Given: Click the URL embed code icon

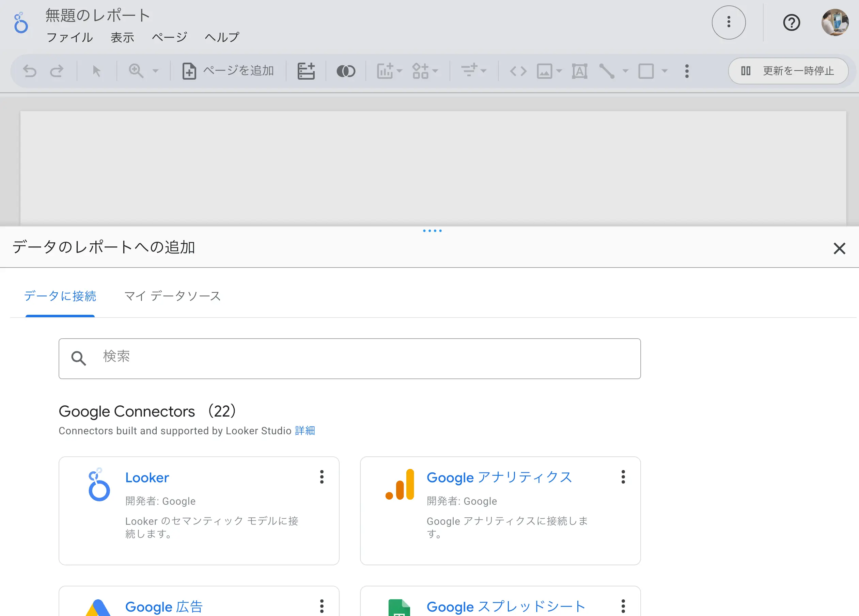Looking at the screenshot, I should click(x=518, y=71).
